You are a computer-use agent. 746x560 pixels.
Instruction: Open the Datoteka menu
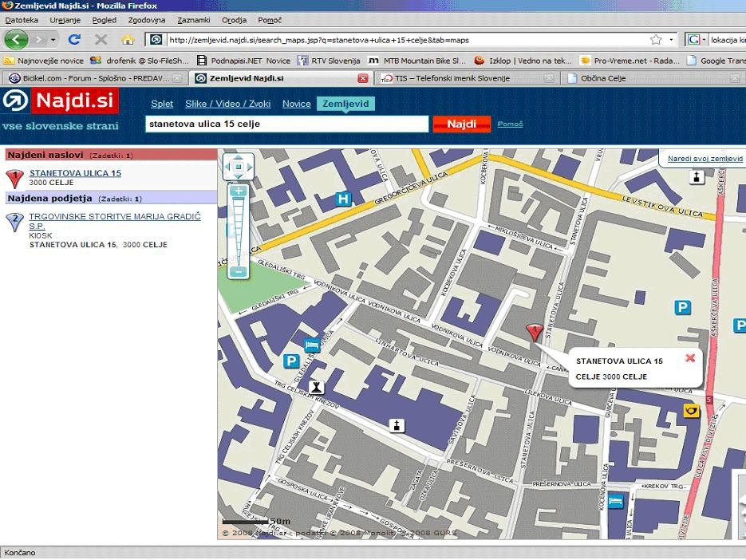tap(22, 20)
